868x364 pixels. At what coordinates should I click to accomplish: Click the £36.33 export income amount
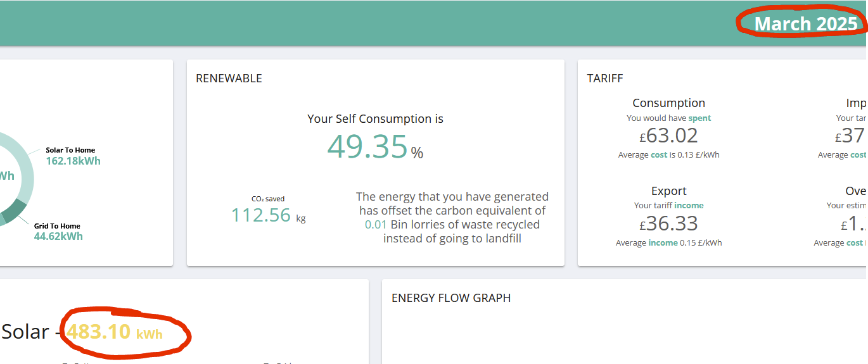pos(668,223)
